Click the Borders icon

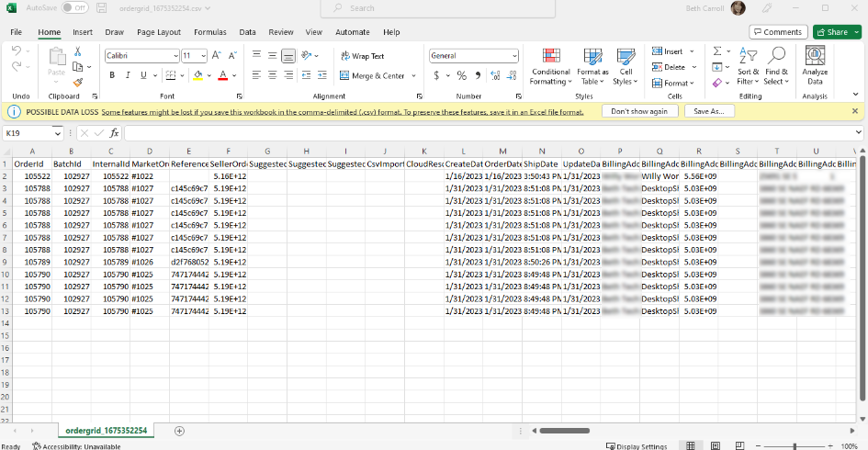171,75
